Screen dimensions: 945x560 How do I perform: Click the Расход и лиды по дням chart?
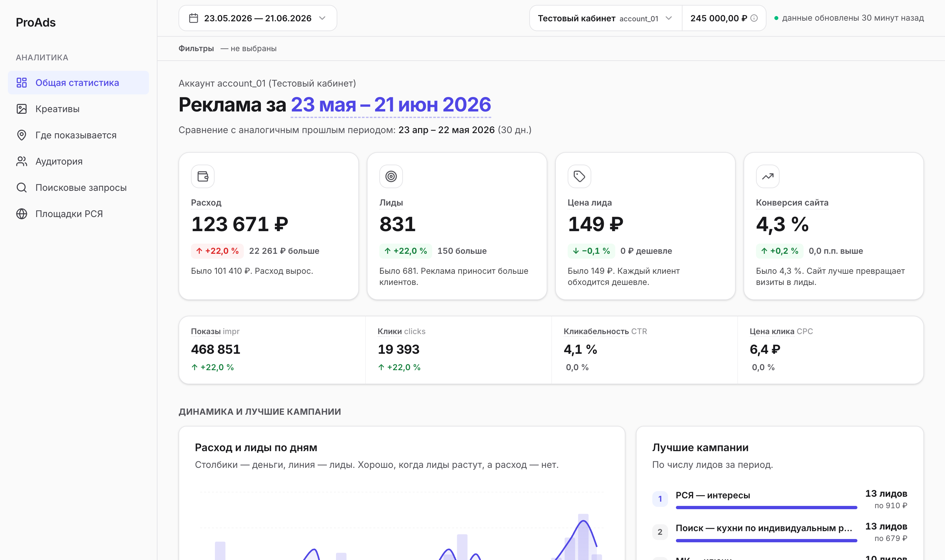pos(402,525)
